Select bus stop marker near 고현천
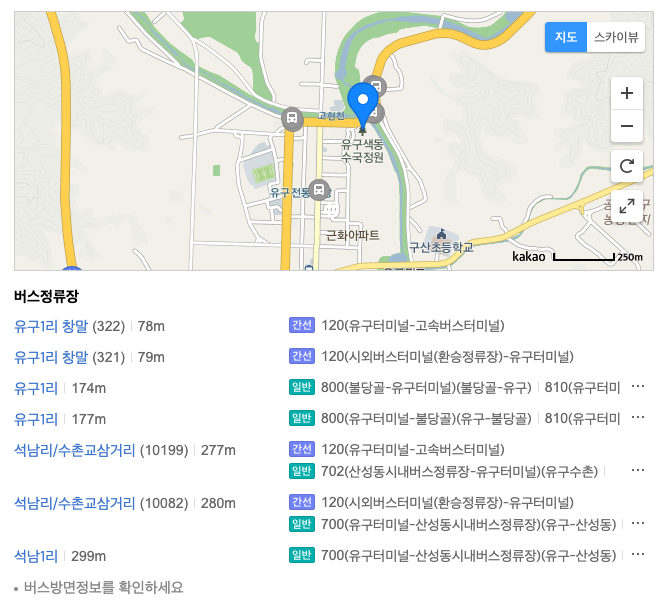665x604 pixels. (x=292, y=118)
